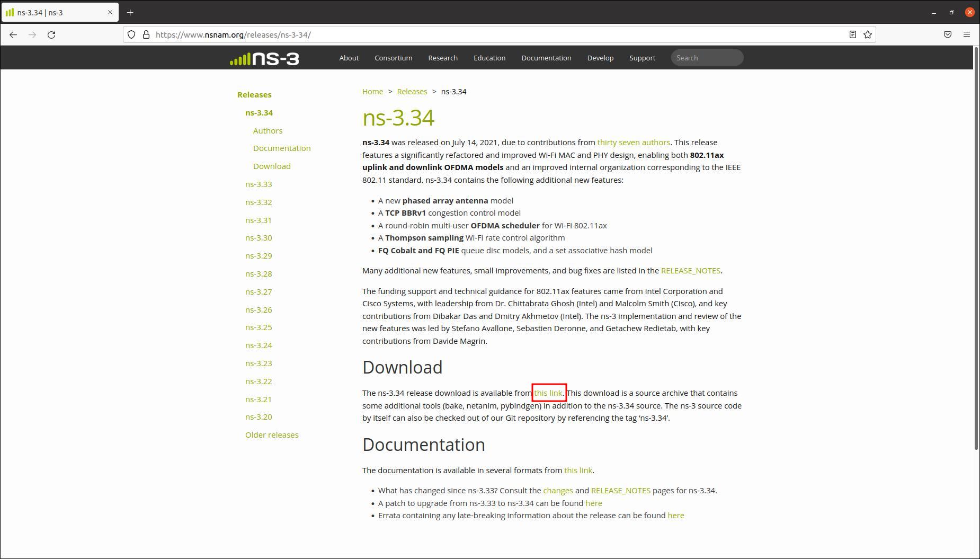Click the Download section heading
Viewport: 980px width, 559px height.
pyautogui.click(x=402, y=367)
